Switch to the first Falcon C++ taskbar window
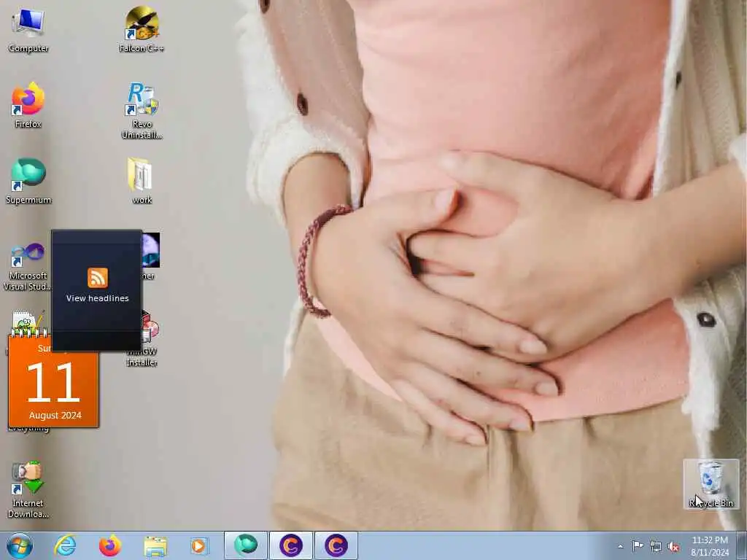 [291, 545]
